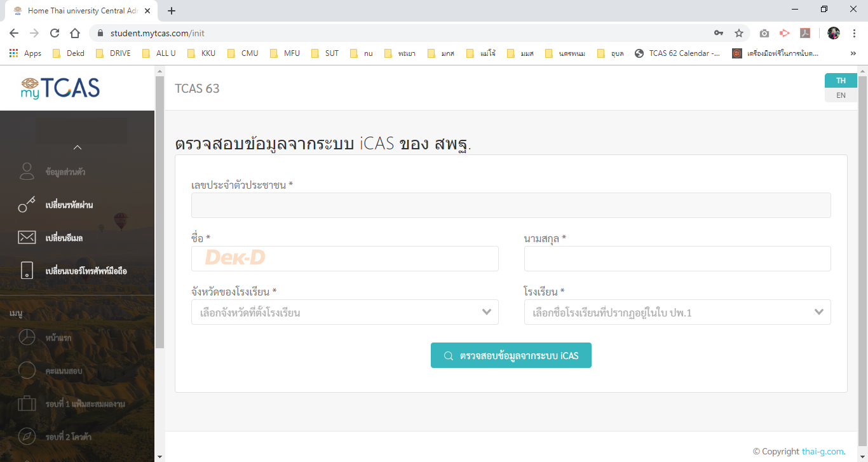Reload the page in browser
The image size is (868, 462).
tap(55, 33)
